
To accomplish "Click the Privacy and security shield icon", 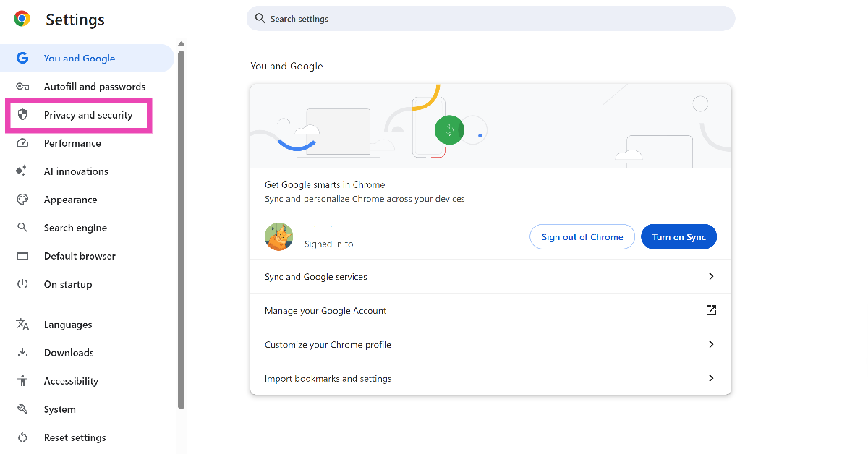I will tap(22, 115).
